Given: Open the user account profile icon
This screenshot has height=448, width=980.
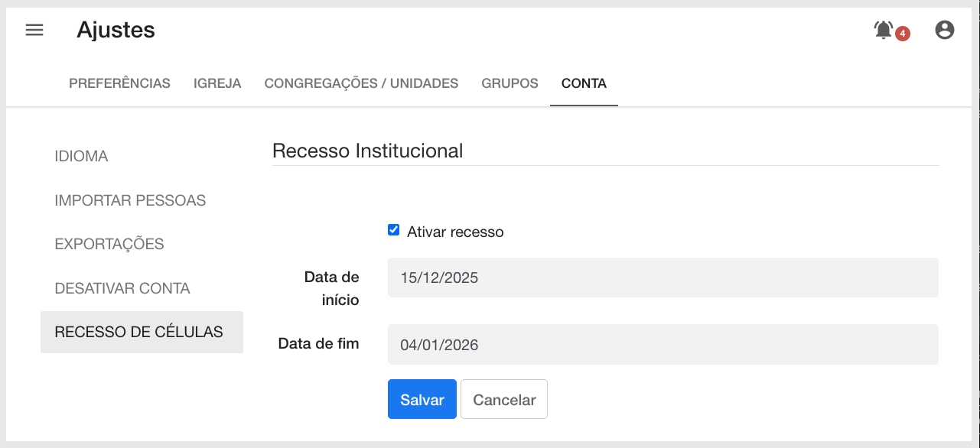Looking at the screenshot, I should (x=945, y=30).
